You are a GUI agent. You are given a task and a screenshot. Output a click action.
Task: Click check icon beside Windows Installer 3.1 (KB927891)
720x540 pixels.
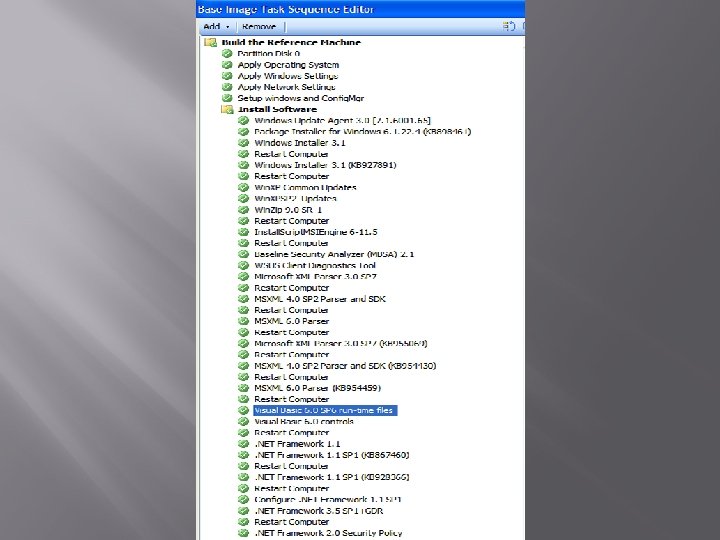click(x=243, y=165)
